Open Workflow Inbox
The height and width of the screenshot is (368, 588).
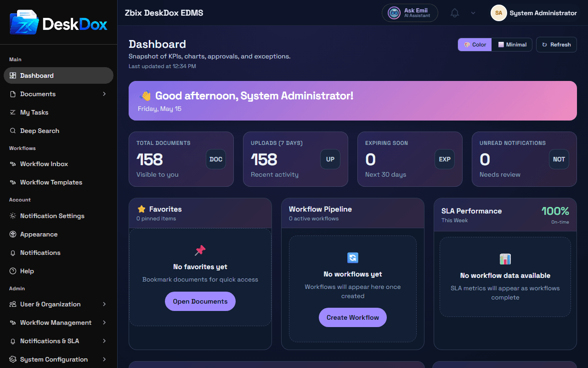tap(58, 164)
